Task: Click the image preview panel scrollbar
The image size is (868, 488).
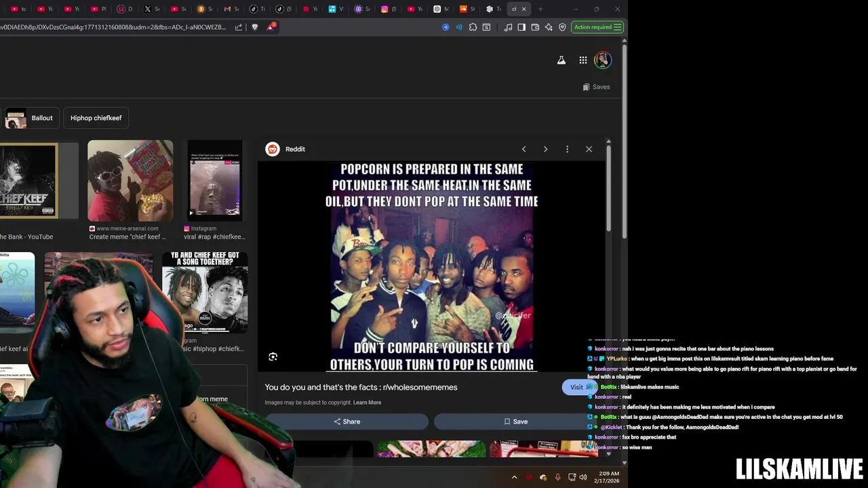Action: coord(608,190)
